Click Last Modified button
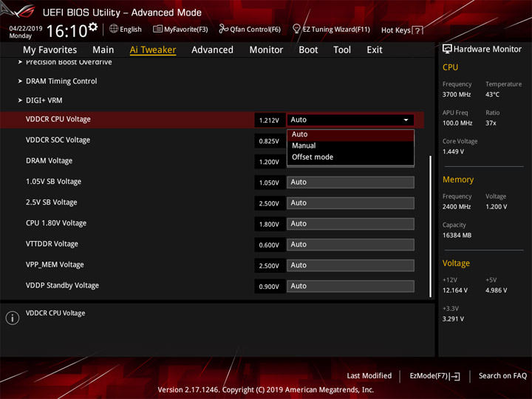The width and height of the screenshot is (532, 399). [369, 376]
